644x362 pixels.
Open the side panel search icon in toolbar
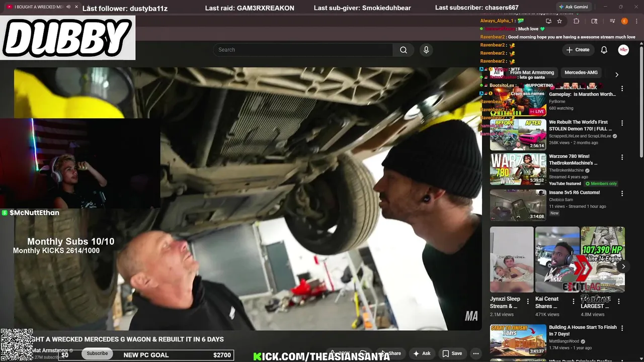click(x=594, y=21)
